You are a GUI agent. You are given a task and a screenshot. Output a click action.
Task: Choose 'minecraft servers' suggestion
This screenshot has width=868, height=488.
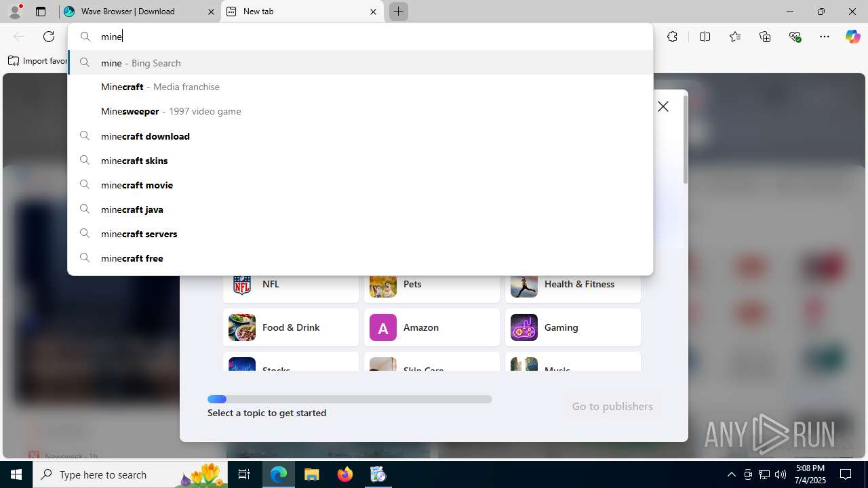(360, 234)
